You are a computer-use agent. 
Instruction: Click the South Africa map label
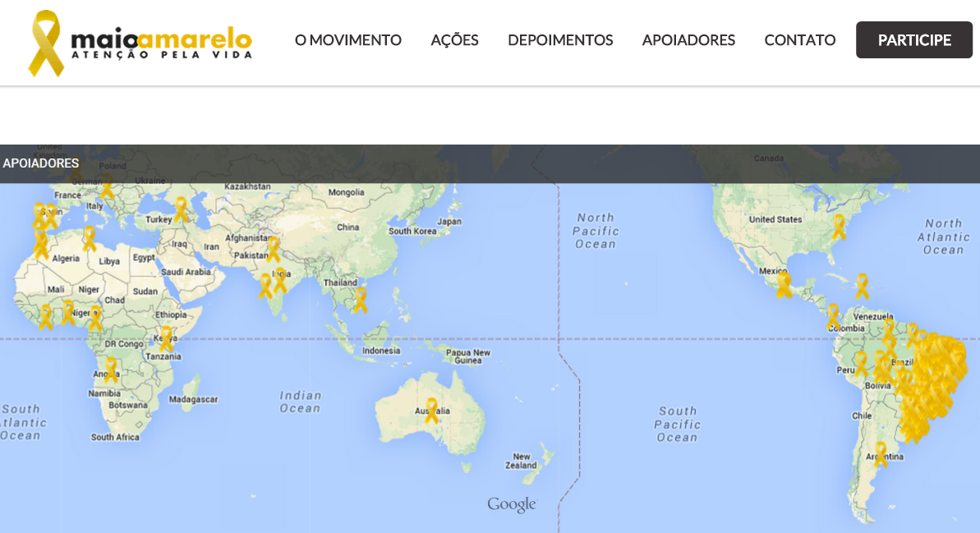pyautogui.click(x=115, y=438)
